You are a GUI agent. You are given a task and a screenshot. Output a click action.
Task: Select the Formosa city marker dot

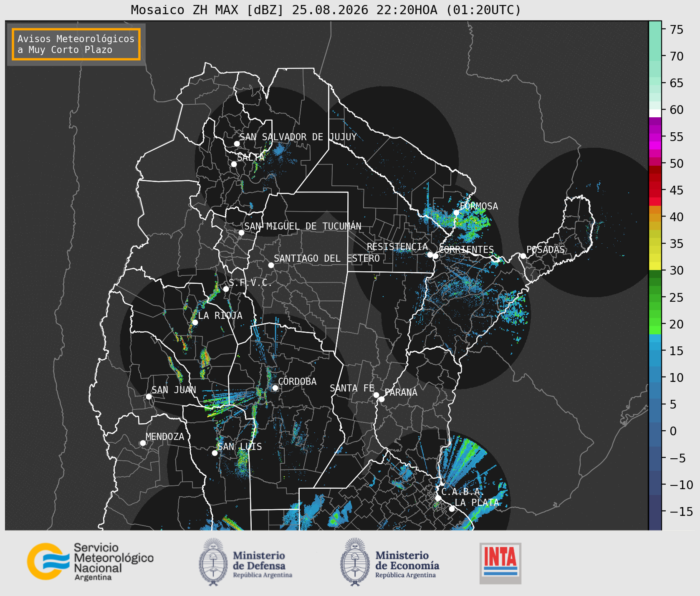[456, 212]
